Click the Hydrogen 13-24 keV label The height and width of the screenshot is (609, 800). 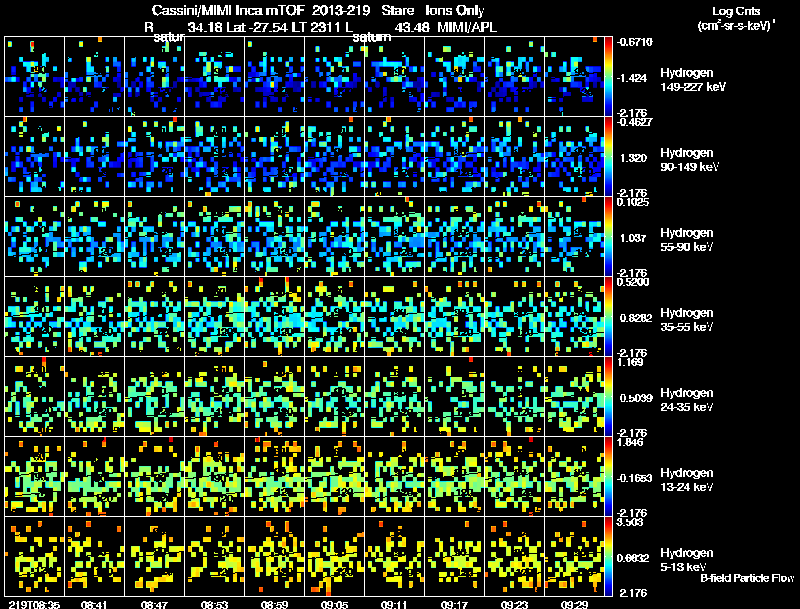coord(687,480)
